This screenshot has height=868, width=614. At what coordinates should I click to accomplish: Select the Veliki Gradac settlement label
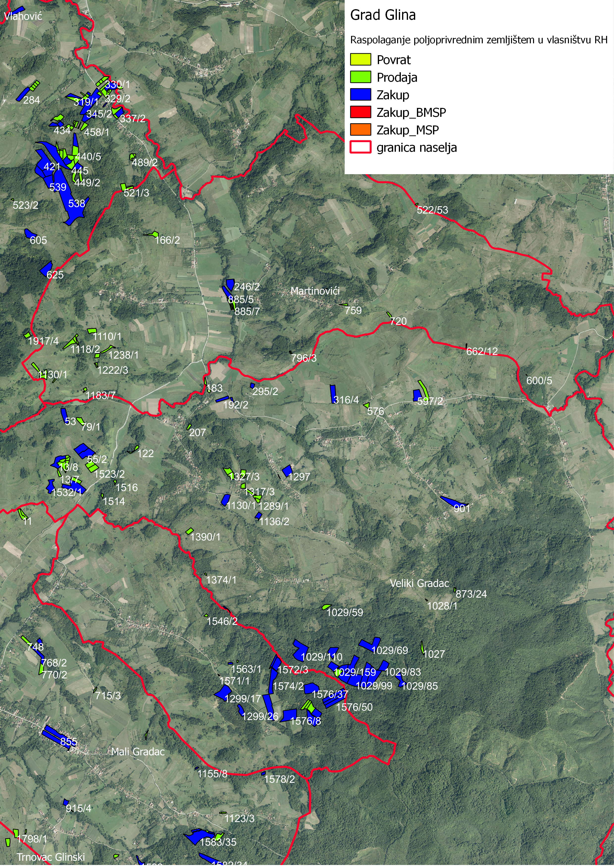click(419, 583)
